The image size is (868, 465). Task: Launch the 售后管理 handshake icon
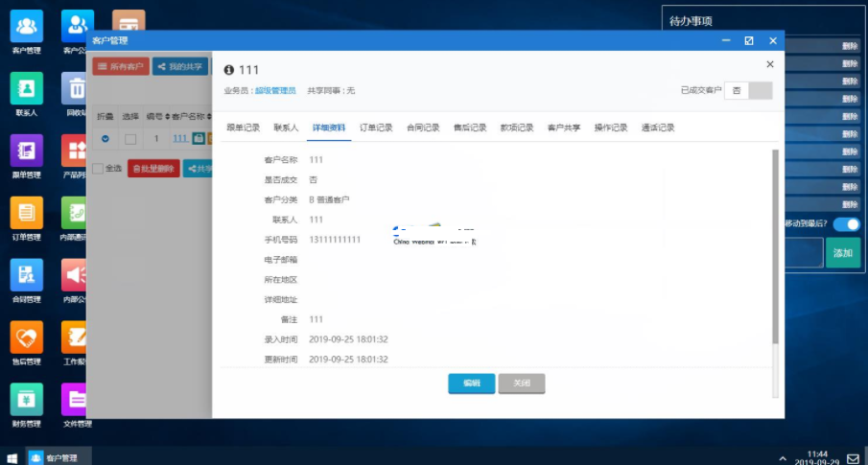26,337
